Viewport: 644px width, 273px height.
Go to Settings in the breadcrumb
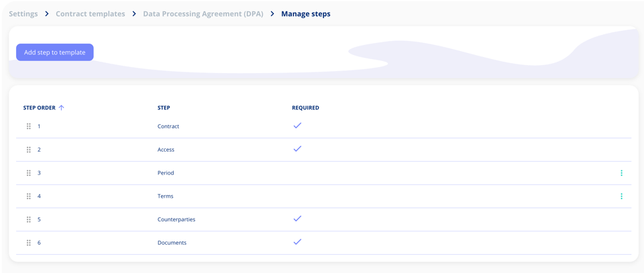tap(23, 14)
